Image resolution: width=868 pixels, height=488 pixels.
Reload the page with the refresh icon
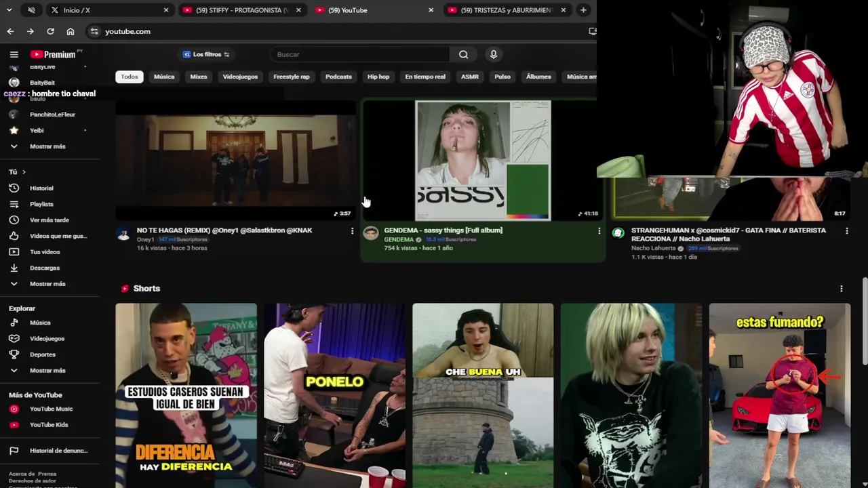pos(50,31)
